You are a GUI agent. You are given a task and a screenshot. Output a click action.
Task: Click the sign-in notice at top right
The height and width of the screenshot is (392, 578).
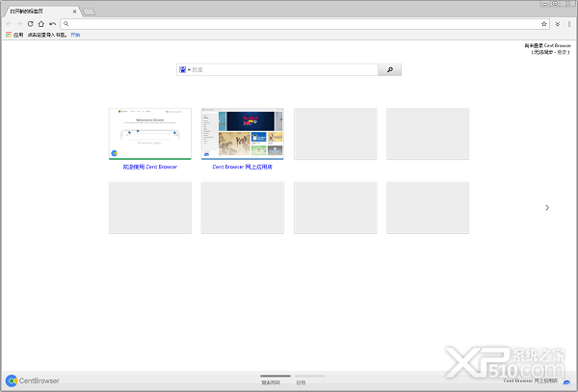548,49
